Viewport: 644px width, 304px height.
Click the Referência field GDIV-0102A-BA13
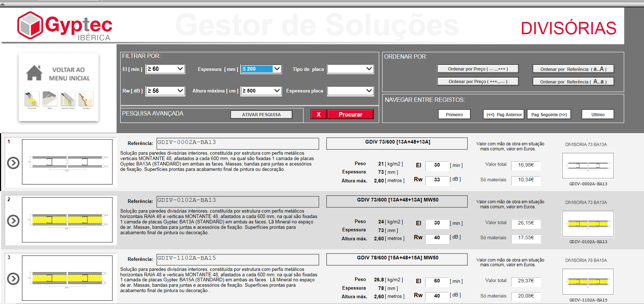pos(238,201)
